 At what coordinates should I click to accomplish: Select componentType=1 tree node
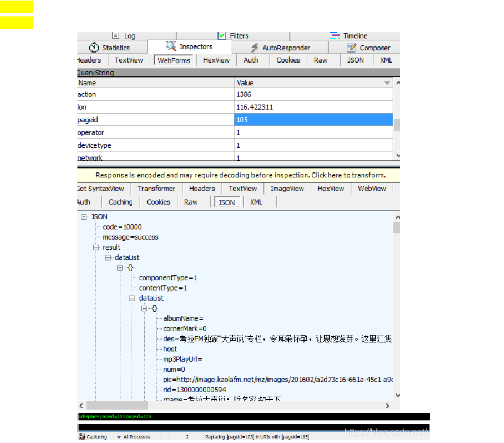coord(168,278)
